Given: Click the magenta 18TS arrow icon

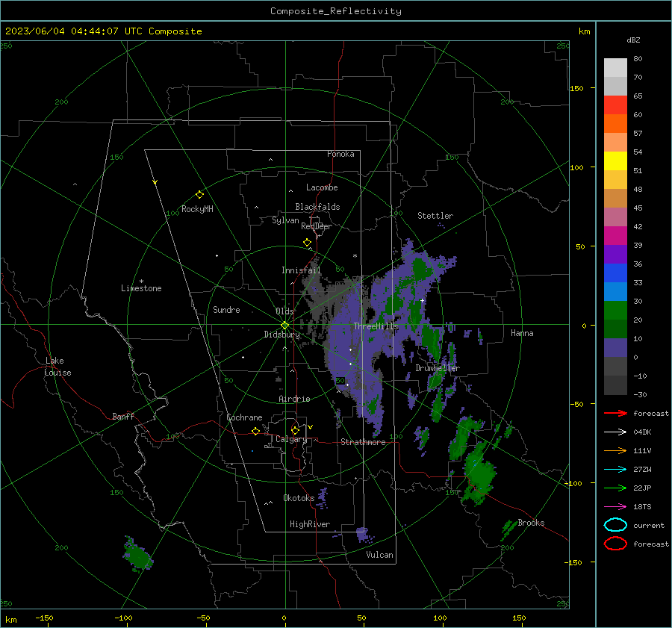Looking at the screenshot, I should tap(615, 507).
